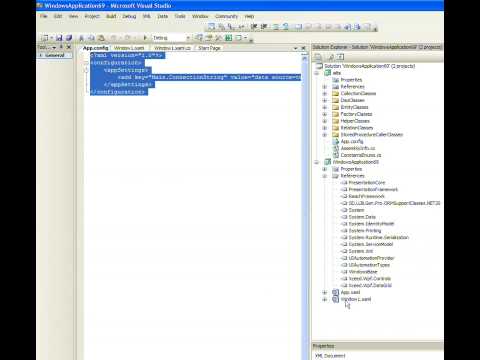Viewport: 480px width, 360px height.
Task: Open the Build menu
Action: [x=111, y=16]
